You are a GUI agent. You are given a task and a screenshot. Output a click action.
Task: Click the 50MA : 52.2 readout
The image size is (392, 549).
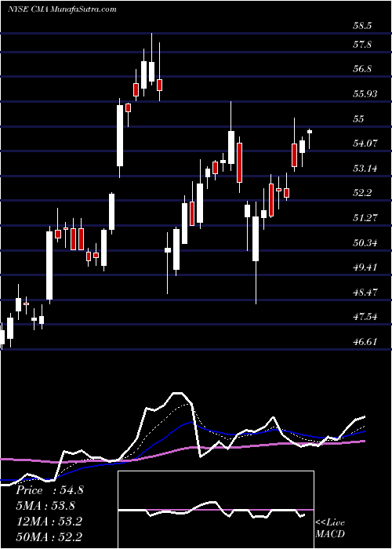(49, 536)
